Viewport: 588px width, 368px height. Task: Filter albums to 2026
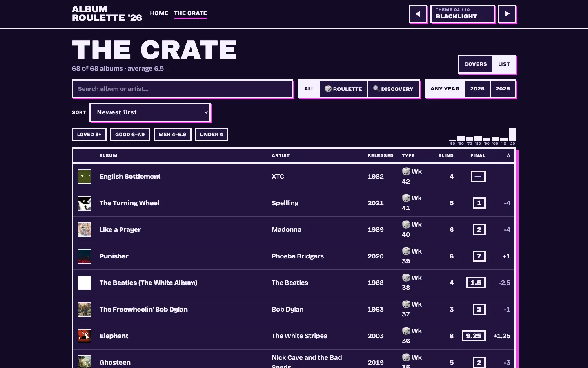click(x=477, y=89)
